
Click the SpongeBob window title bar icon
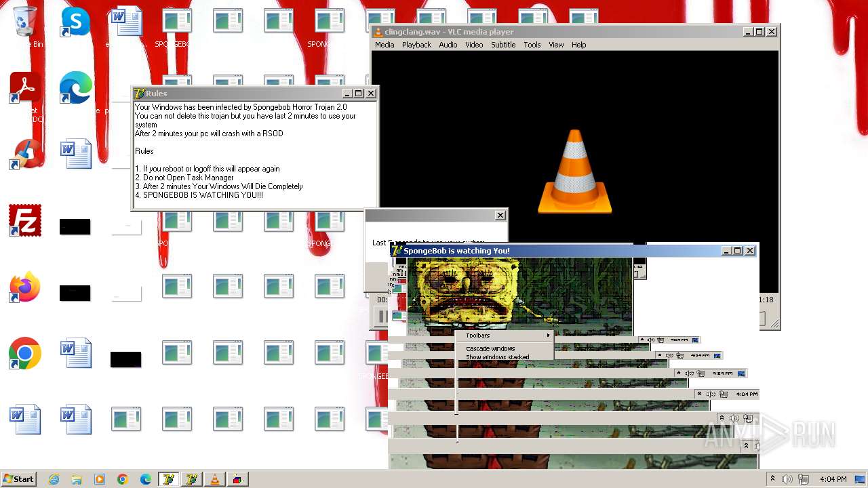point(397,251)
